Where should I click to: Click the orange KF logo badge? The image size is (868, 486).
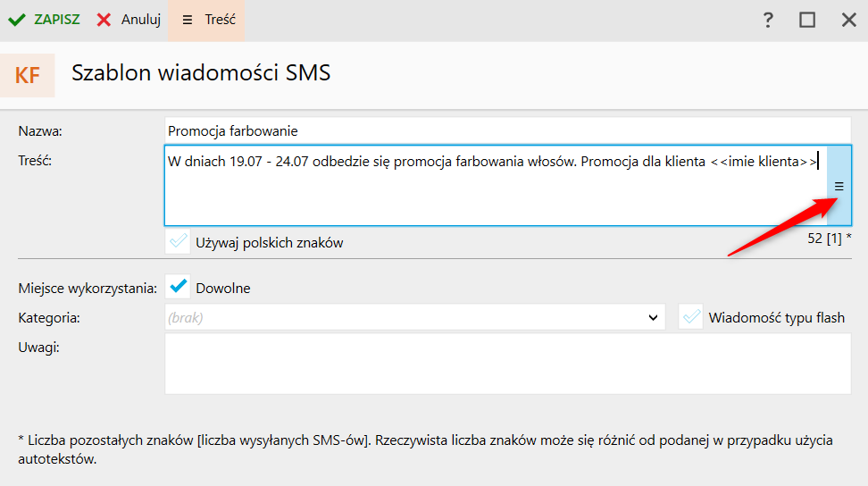click(28, 76)
